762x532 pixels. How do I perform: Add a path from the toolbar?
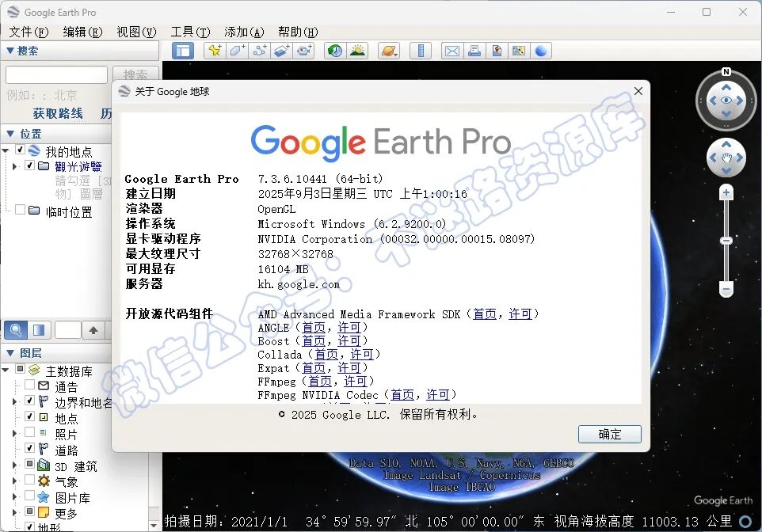[260, 51]
